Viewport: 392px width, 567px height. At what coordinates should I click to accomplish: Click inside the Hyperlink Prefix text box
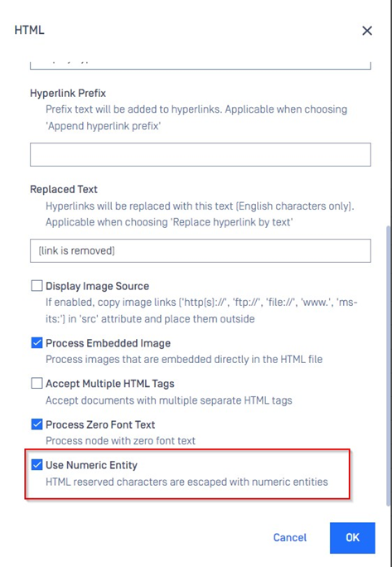201,154
